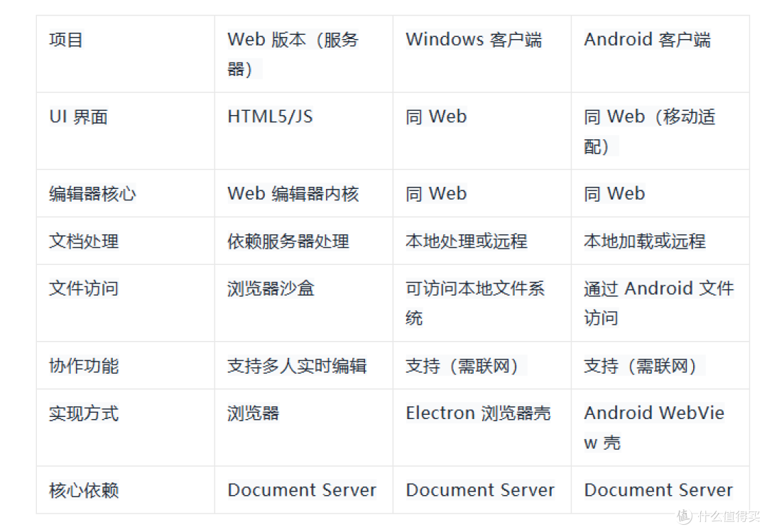Click '支持（需联网）' in the Android 客户端 column
Screen dimensions: 767x532
tap(645, 366)
